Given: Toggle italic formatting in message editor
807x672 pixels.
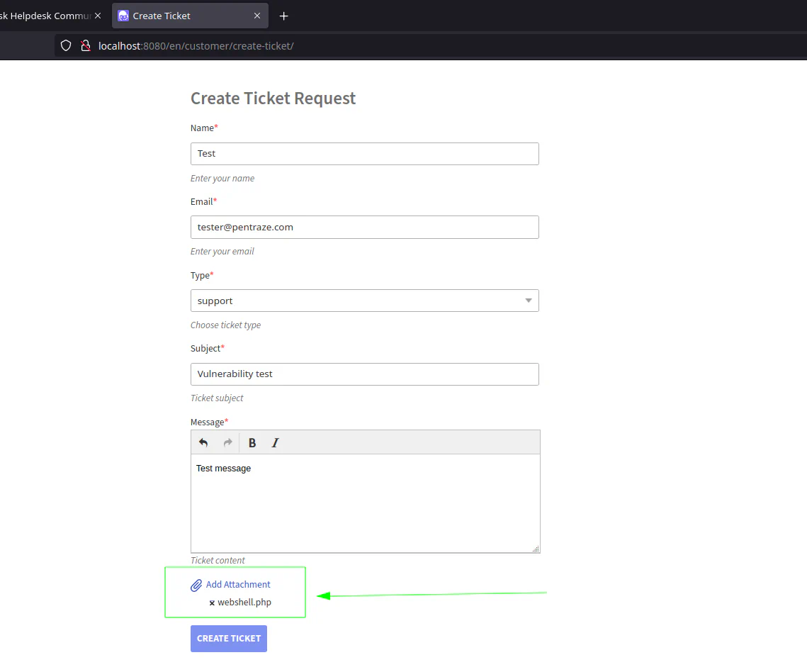Looking at the screenshot, I should tap(276, 443).
